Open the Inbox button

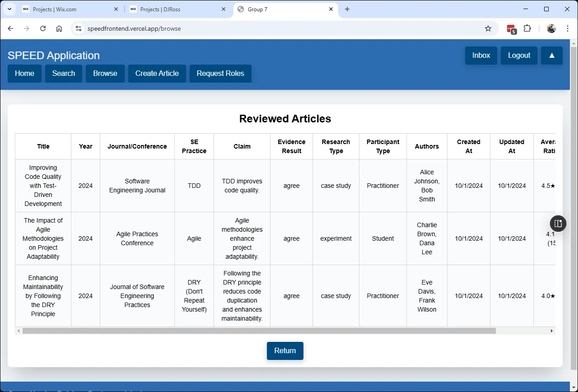[481, 56]
